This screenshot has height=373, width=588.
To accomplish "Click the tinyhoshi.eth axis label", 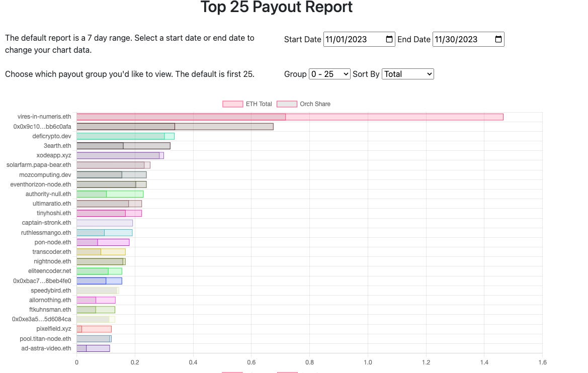I will click(54, 213).
